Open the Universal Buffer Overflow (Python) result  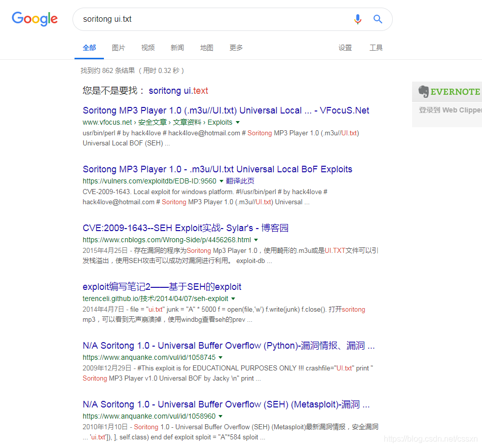(229, 345)
